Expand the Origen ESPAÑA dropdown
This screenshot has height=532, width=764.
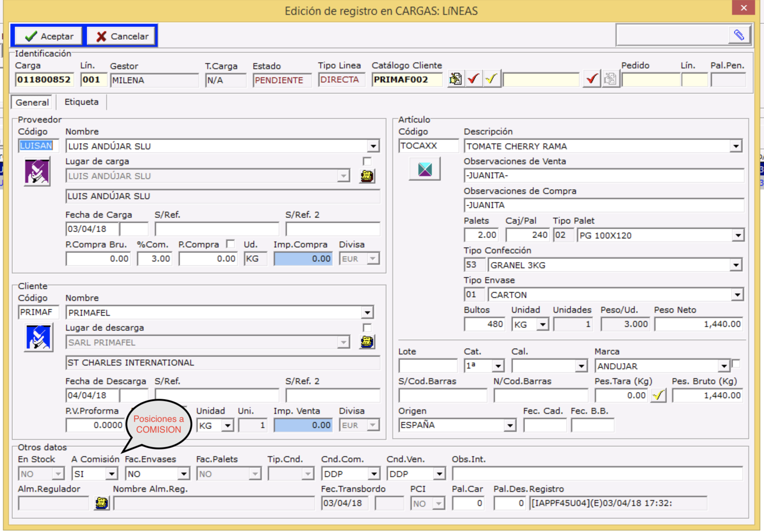(509, 425)
